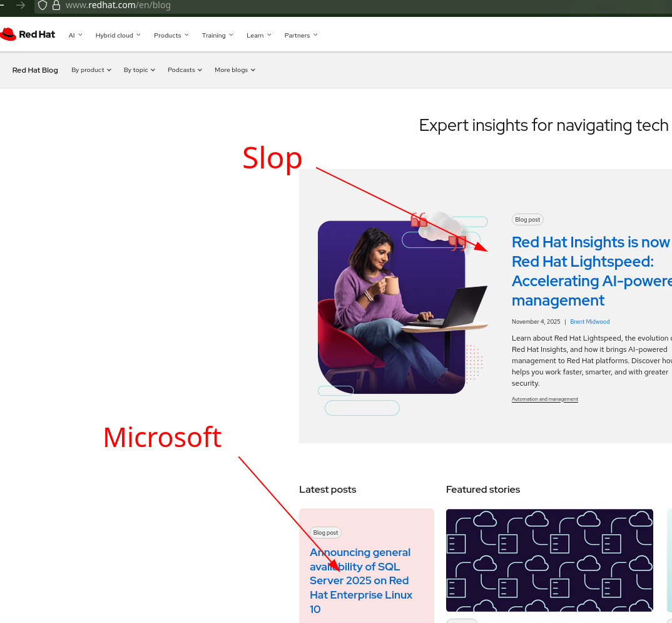The width and height of the screenshot is (672, 623).
Task: Click the padlock site security icon
Action: [56, 5]
